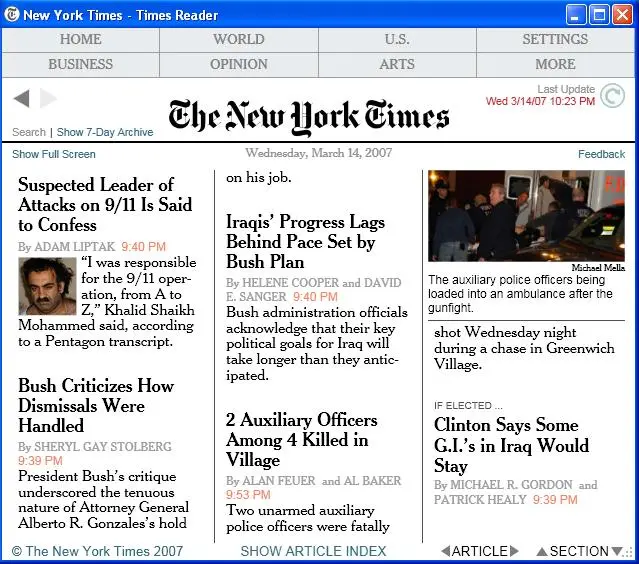The width and height of the screenshot is (639, 564).
Task: Click SHERYL GAY STOLBERG byline
Action: coord(95,447)
